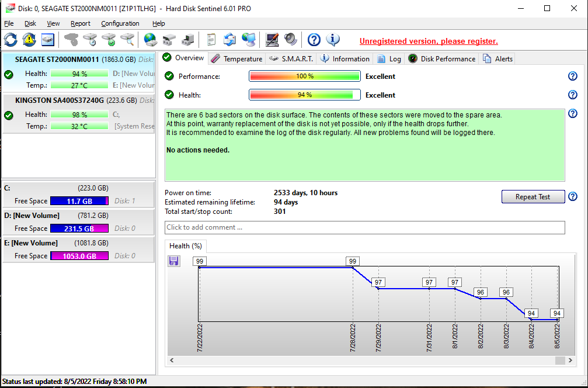Viewport: 588px width, 388px height.
Task: Switch to the Disk Performance tab
Action: coord(442,59)
